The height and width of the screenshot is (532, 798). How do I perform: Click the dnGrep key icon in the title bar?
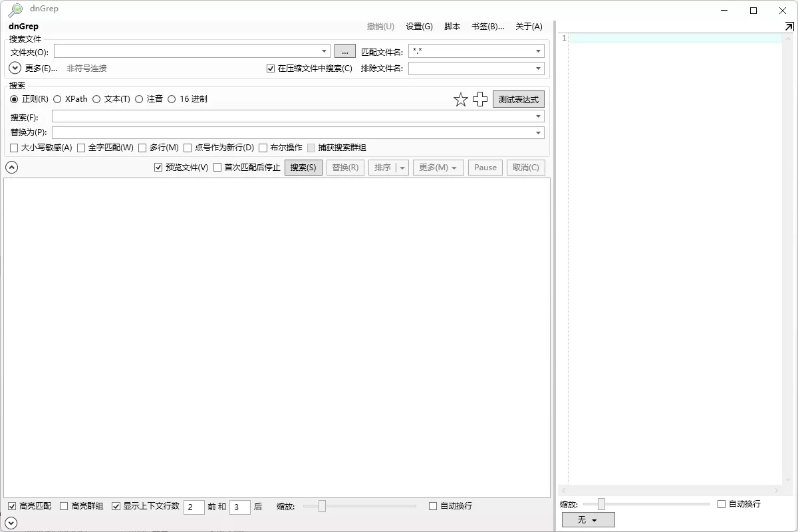click(x=15, y=9)
